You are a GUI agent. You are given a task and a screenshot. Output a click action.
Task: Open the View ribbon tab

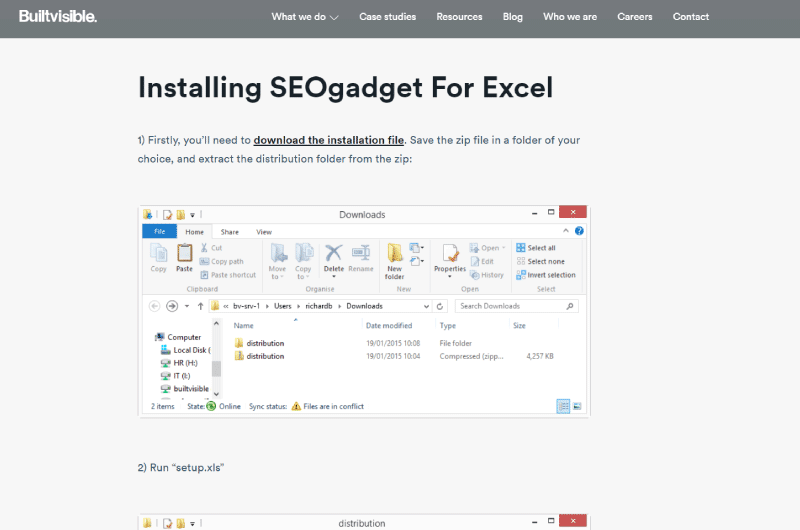(264, 232)
